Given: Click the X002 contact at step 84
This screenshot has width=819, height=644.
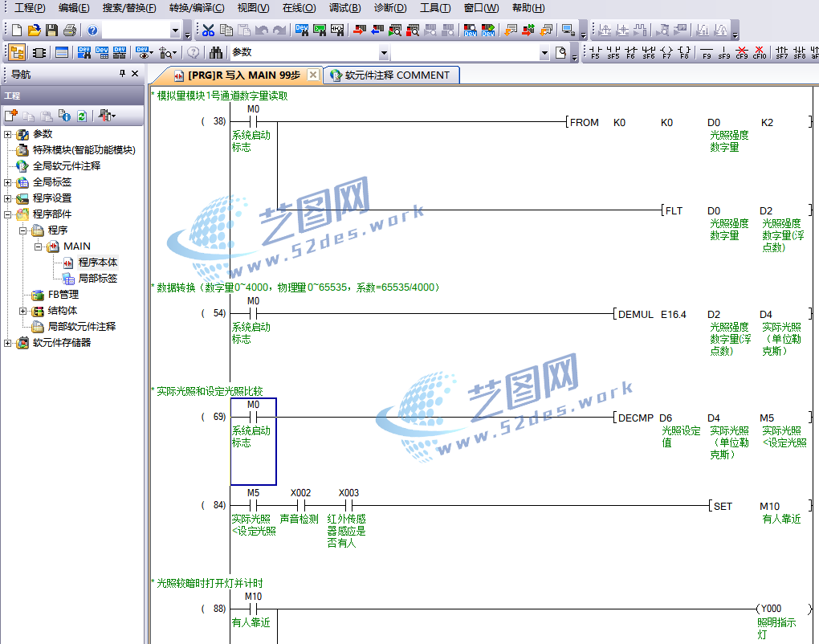Looking at the screenshot, I should click(301, 505).
